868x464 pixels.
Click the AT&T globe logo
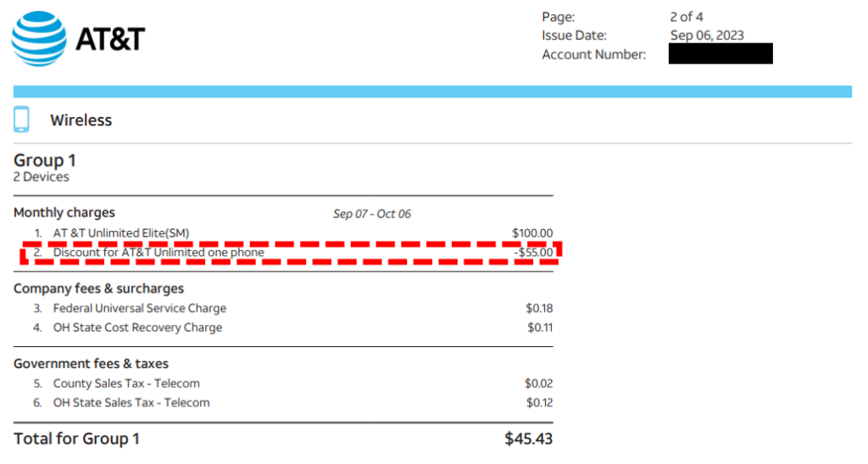click(39, 38)
